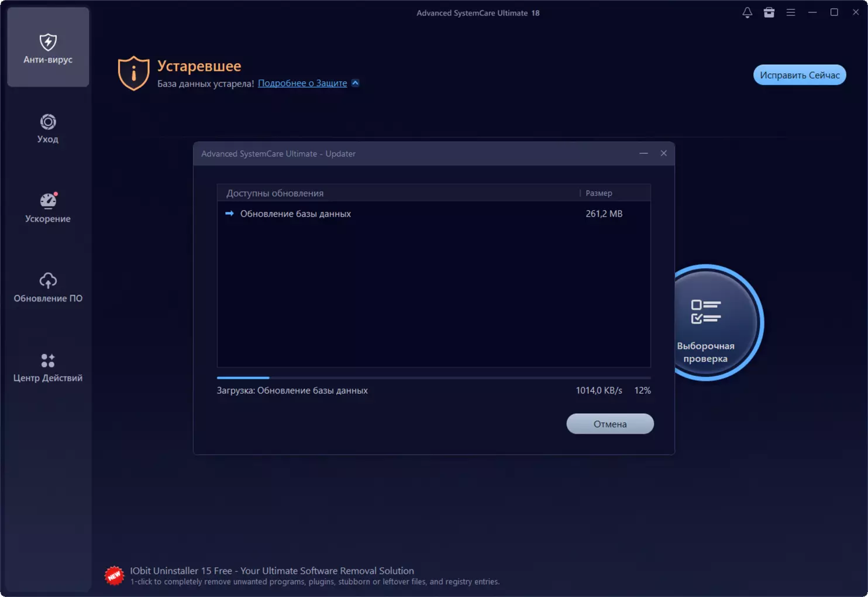Open the Подробнее о Защите link

point(302,83)
